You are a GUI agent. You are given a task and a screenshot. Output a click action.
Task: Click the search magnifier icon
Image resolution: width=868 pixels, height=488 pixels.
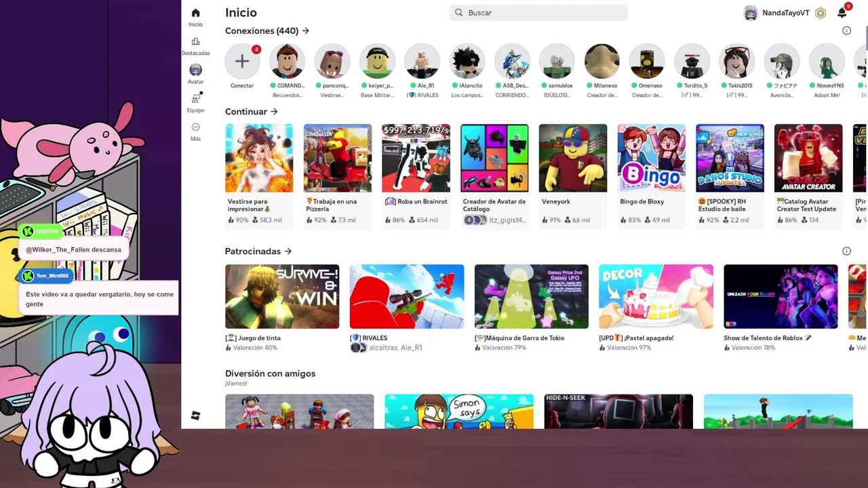point(459,12)
